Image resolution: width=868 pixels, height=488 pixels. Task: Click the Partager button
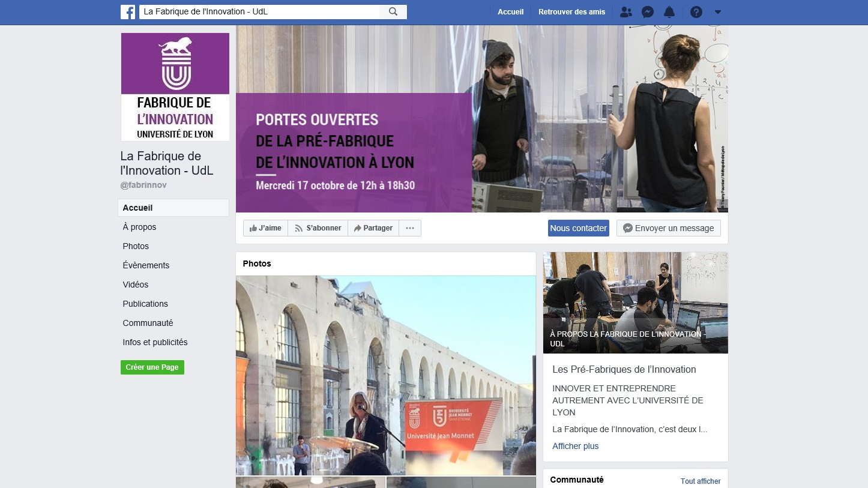point(373,228)
